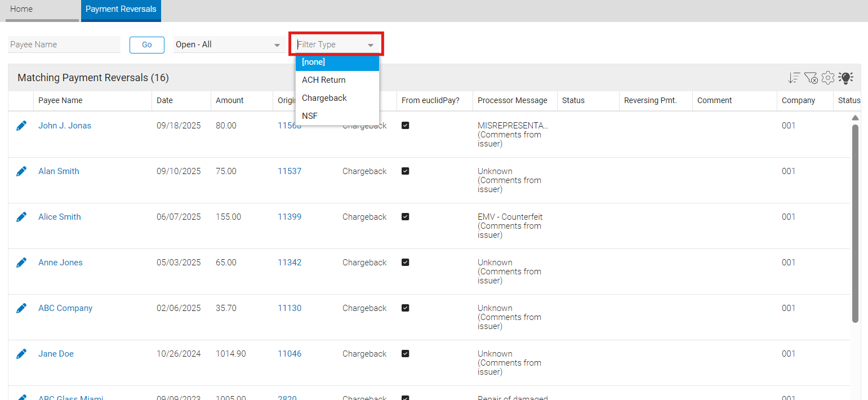
Task: Open pencil editor for Alice Smith
Action: pyautogui.click(x=21, y=217)
